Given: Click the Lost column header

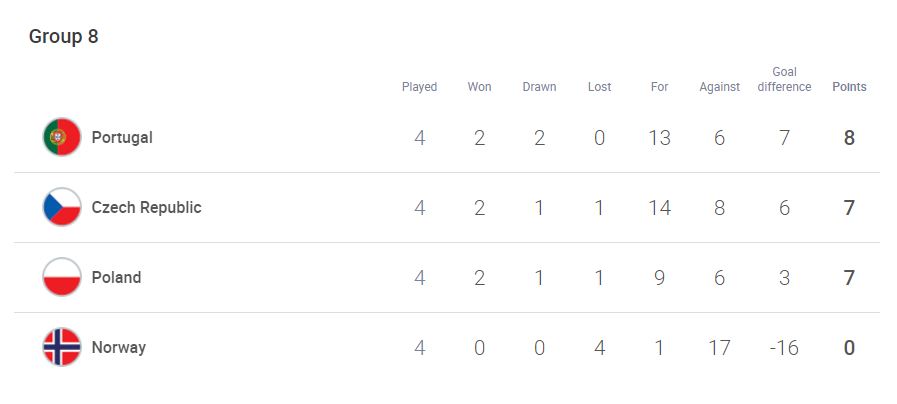Looking at the screenshot, I should [x=600, y=87].
